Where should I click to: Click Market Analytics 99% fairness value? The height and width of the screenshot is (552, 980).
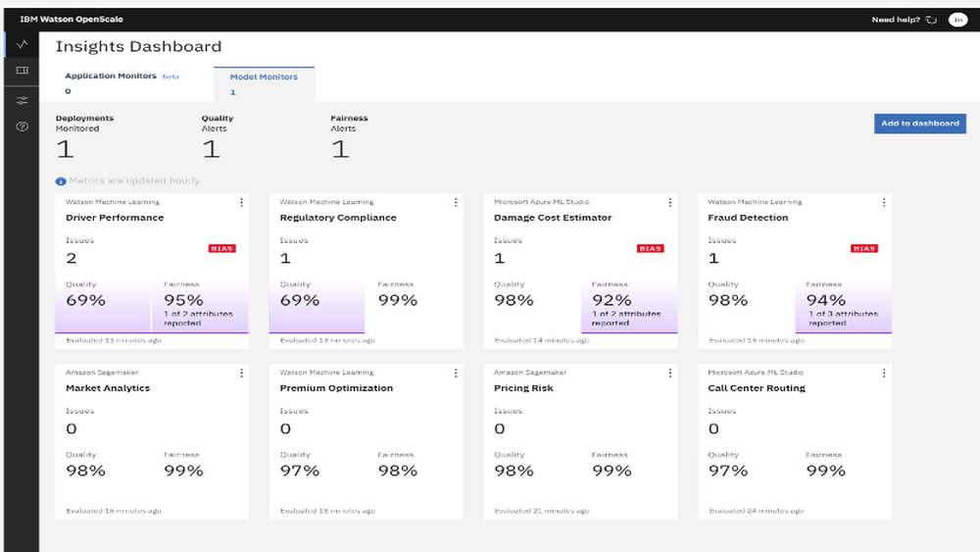coord(184,472)
